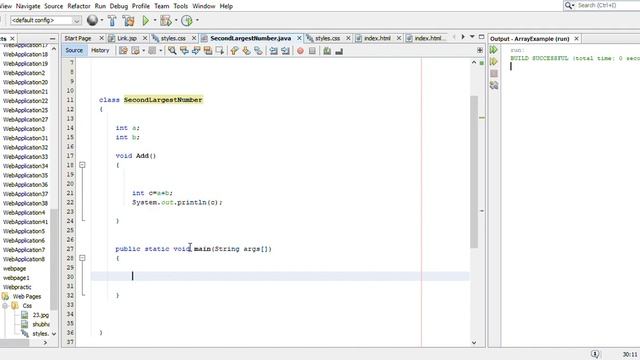Click the Comment lines icon
This screenshot has height=360, width=640.
327,51
